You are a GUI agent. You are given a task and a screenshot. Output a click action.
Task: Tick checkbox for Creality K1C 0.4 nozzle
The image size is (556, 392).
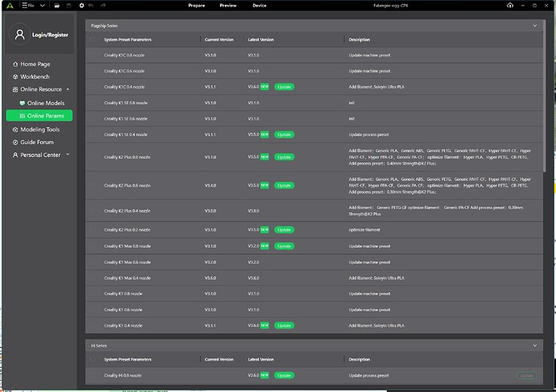(93, 87)
